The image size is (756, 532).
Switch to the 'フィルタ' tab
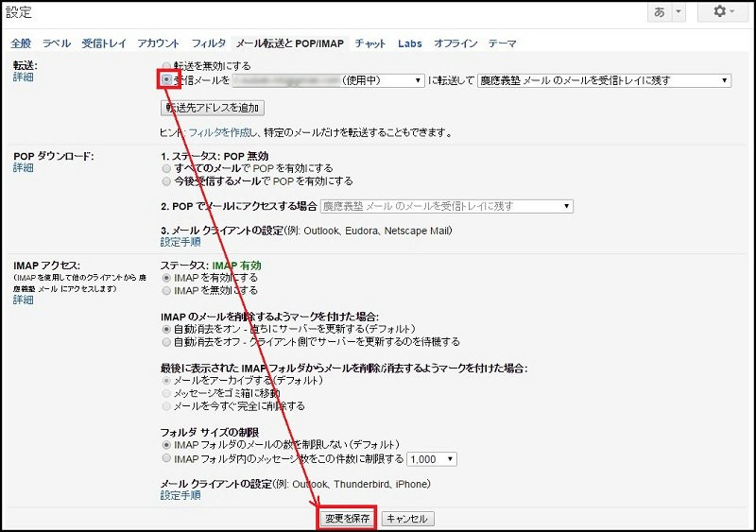click(x=208, y=43)
